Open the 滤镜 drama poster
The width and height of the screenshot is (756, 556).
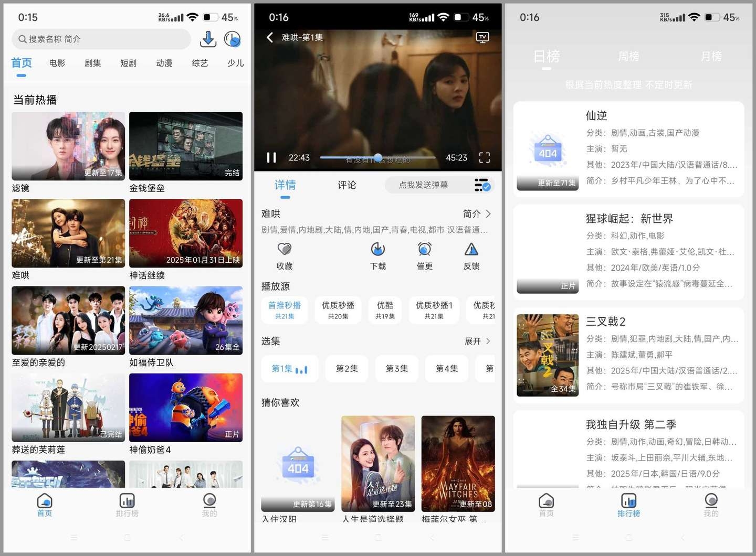[68, 146]
